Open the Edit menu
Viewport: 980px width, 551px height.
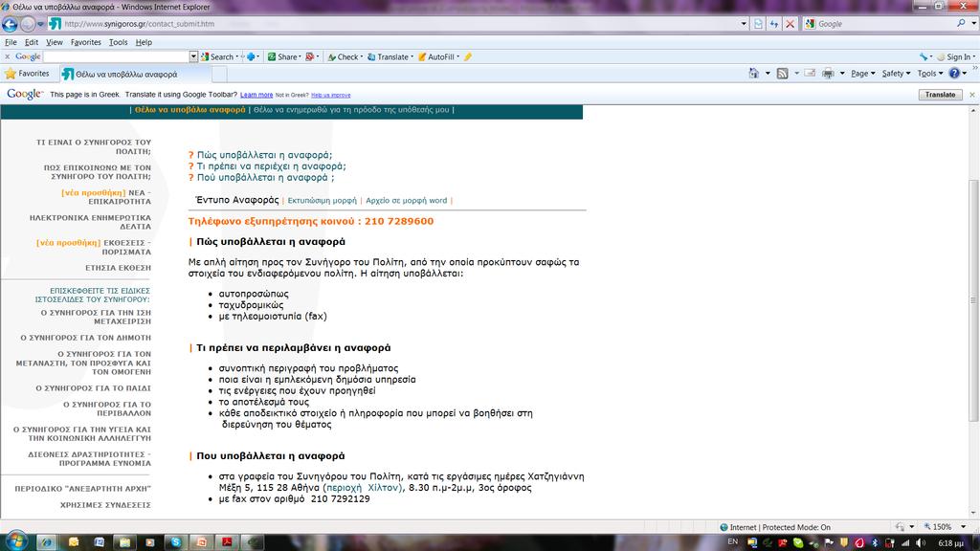(32, 42)
